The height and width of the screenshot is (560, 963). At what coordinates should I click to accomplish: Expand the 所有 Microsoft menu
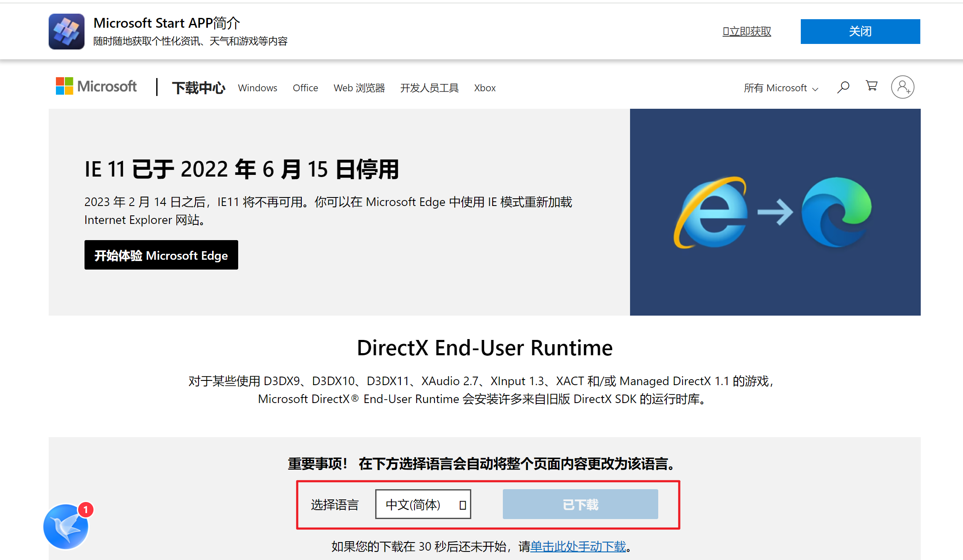pyautogui.click(x=781, y=88)
